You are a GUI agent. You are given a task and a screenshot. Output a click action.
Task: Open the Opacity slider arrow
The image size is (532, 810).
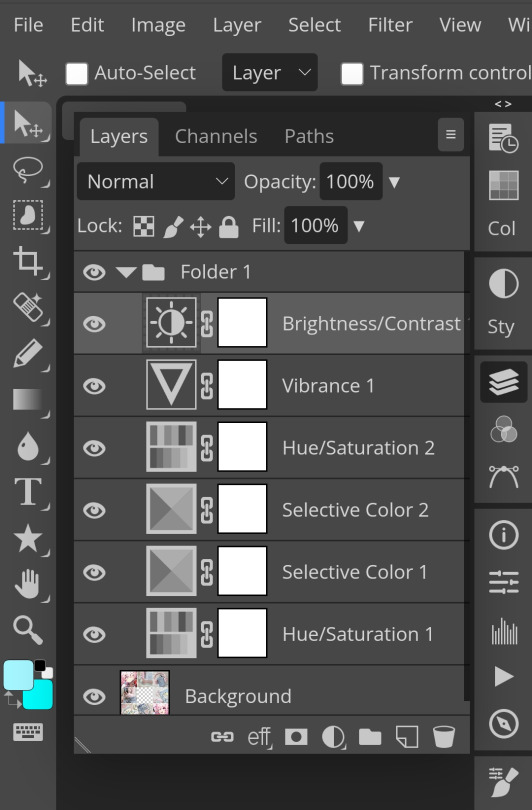394,182
